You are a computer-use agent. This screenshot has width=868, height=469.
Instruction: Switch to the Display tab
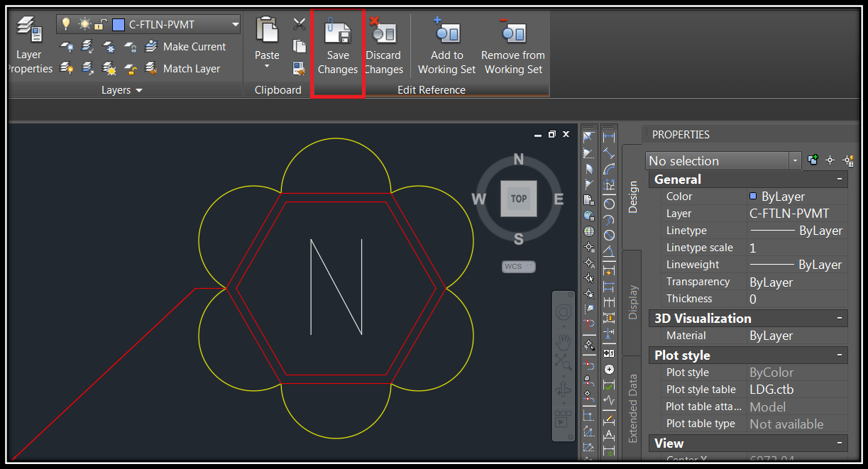(x=633, y=303)
